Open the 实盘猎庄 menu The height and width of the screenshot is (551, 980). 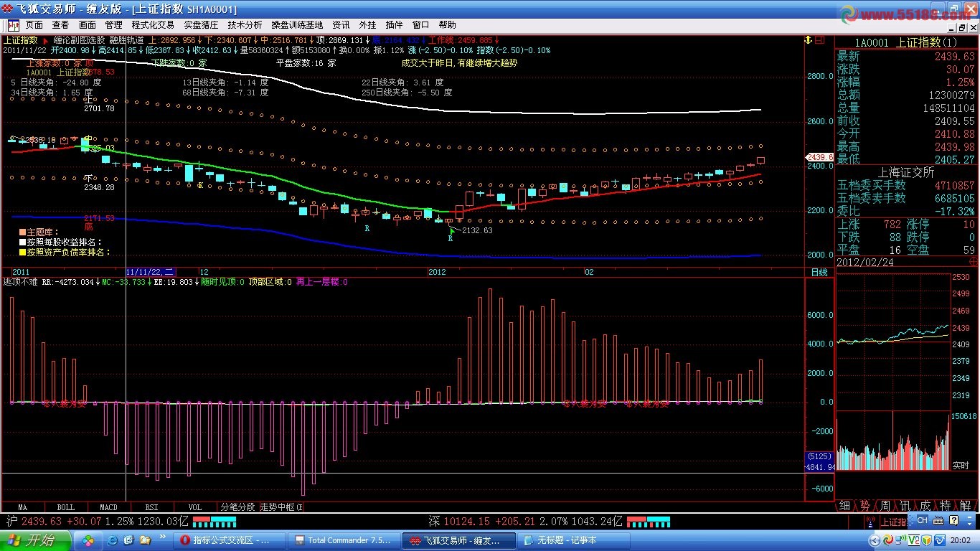201,25
